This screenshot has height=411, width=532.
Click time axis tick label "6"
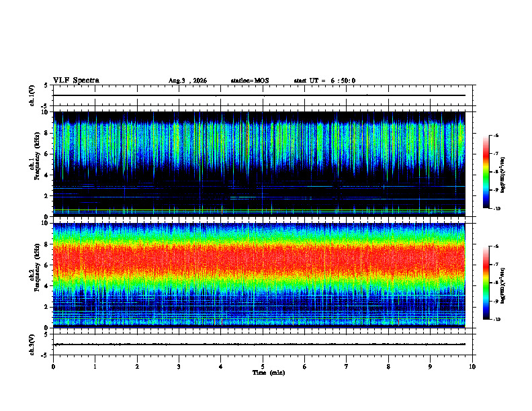pyautogui.click(x=304, y=367)
